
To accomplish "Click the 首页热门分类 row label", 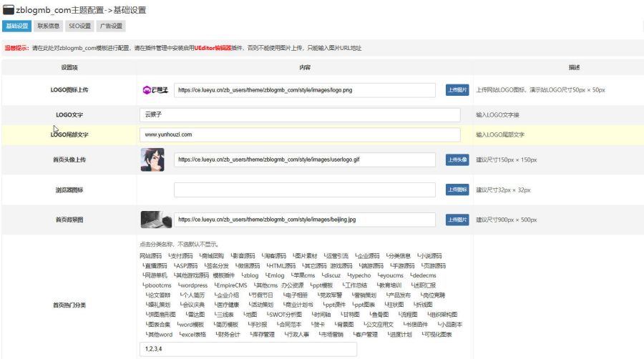I will click(69, 305).
